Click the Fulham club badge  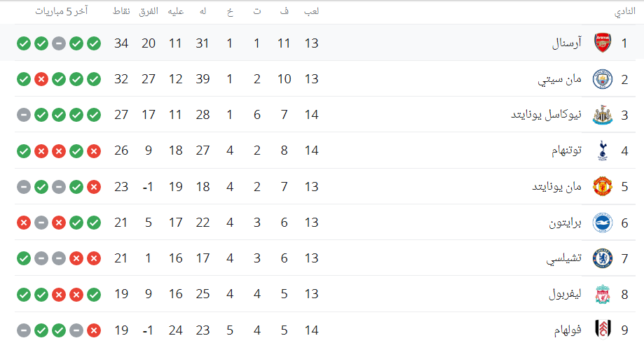point(602,330)
